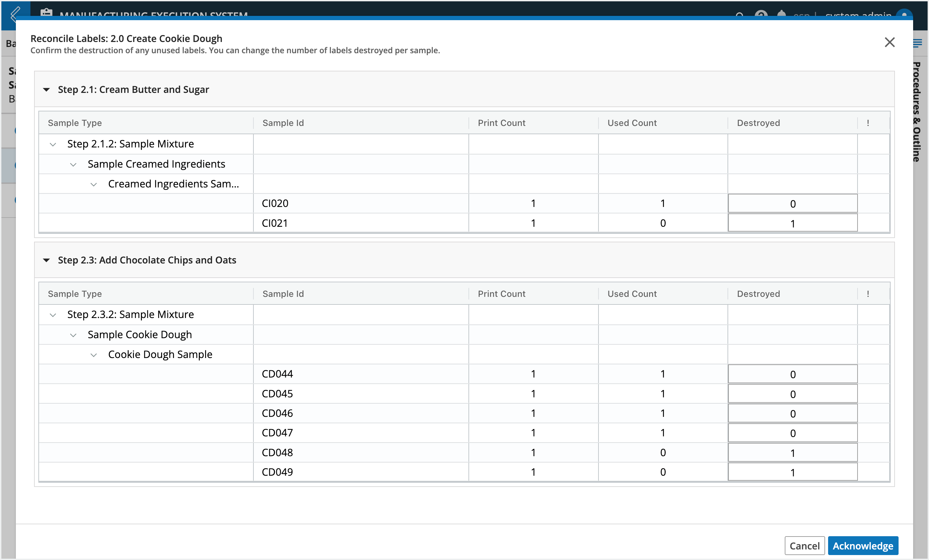Image resolution: width=929 pixels, height=560 pixels.
Task: Edit Destroyed count for CD047
Action: point(792,433)
